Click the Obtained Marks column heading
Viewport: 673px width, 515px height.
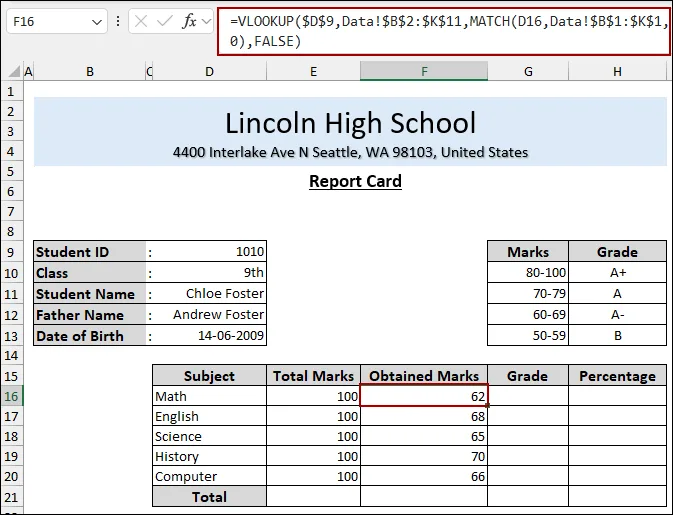(x=424, y=376)
